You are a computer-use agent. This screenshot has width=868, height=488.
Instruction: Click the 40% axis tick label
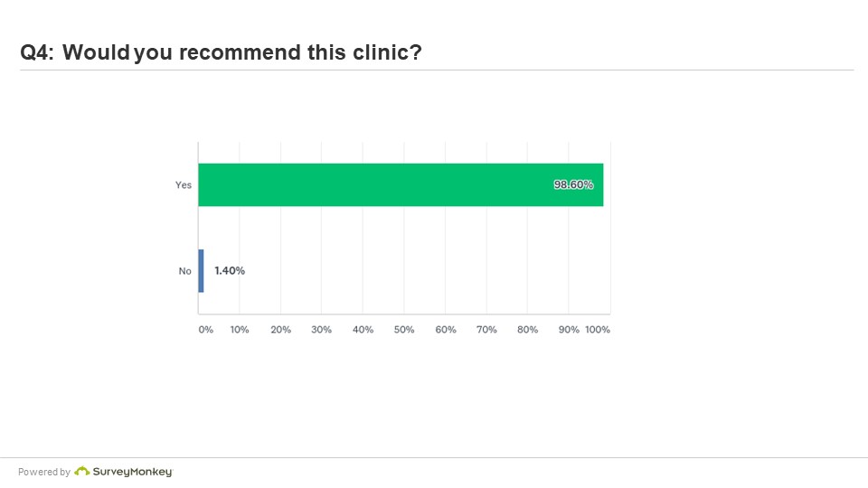point(363,330)
